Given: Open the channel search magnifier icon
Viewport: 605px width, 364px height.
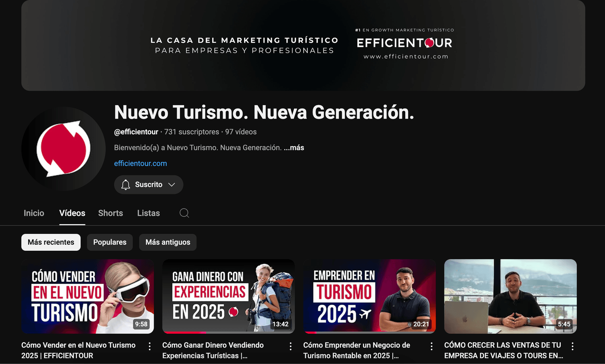Looking at the screenshot, I should point(184,213).
